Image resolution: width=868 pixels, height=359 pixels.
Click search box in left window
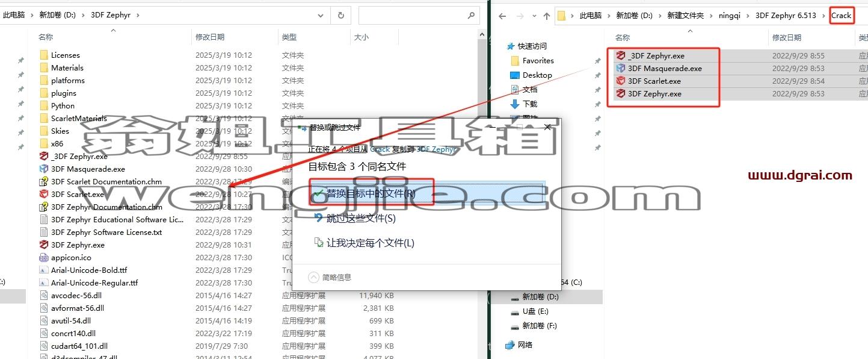[x=419, y=15]
